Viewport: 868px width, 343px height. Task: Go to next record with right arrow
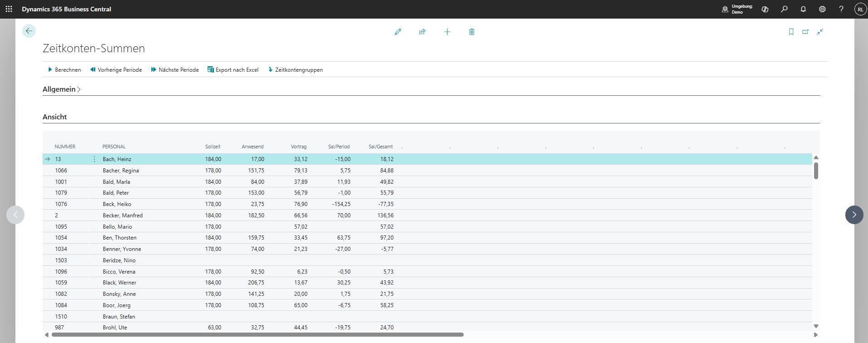click(854, 215)
